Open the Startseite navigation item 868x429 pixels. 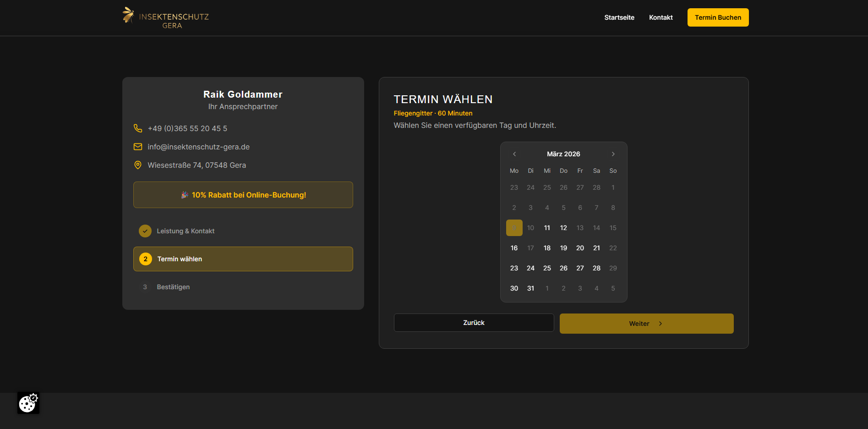[619, 17]
